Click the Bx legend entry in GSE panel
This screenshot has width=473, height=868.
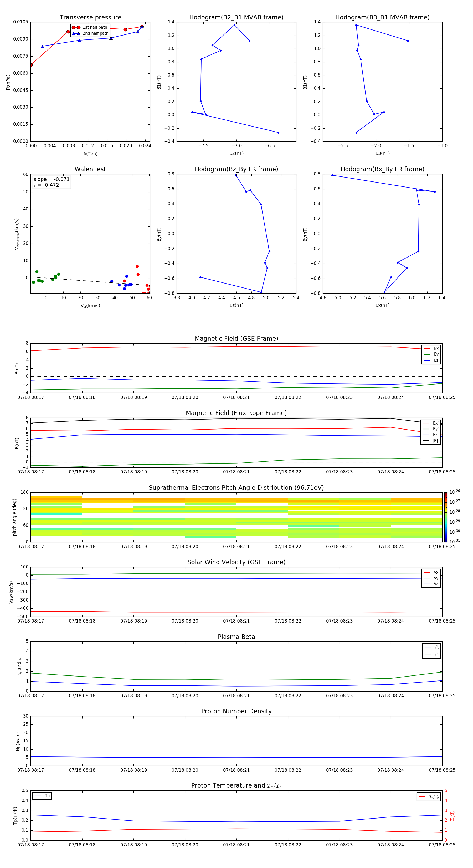(431, 349)
